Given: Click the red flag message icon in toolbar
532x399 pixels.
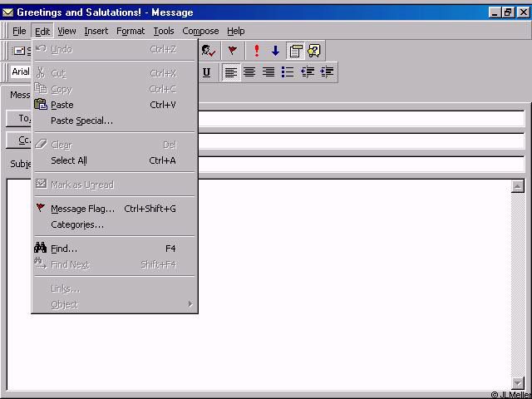Looking at the screenshot, I should tap(233, 51).
